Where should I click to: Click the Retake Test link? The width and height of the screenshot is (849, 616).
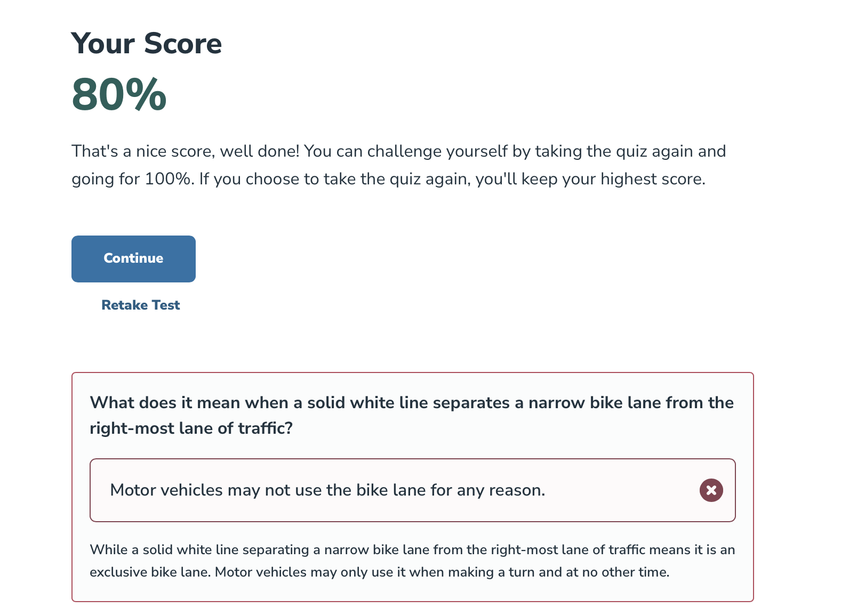click(x=140, y=305)
